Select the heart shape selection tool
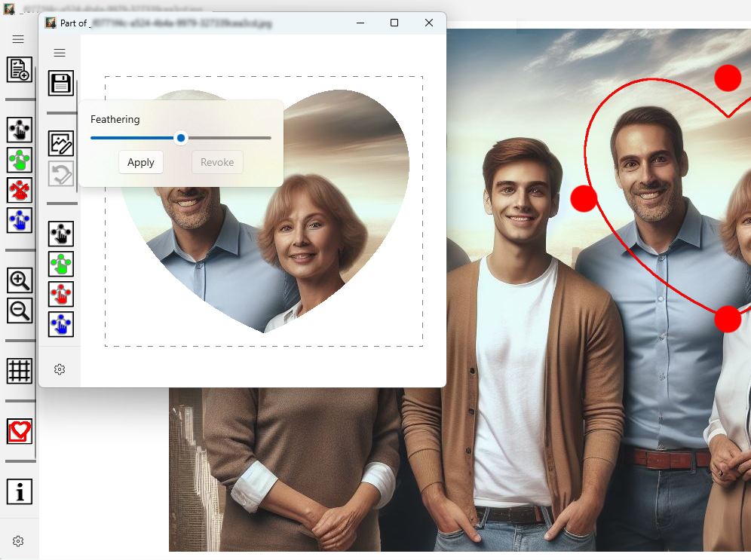Screen dimensions: 751x560 point(20,431)
